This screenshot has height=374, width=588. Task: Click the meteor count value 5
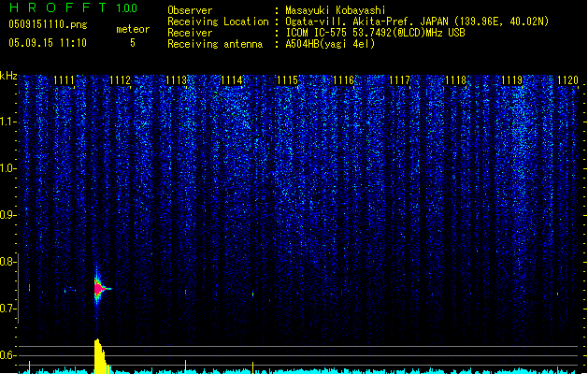133,43
